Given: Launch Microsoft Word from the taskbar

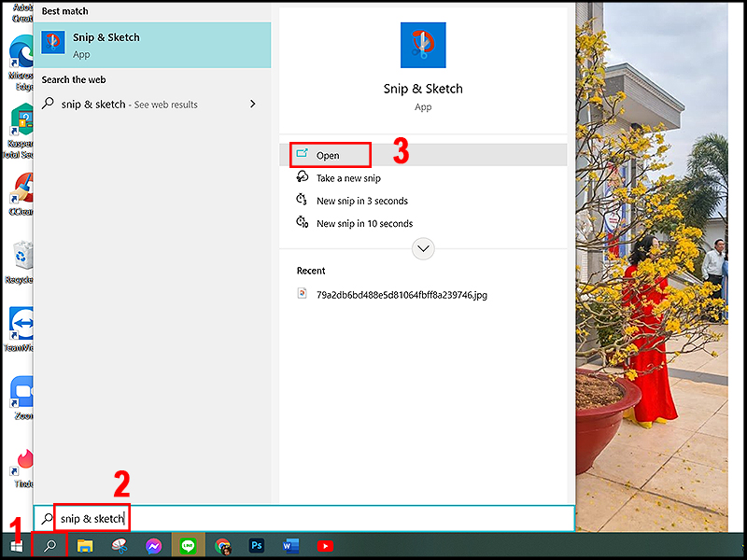Looking at the screenshot, I should [x=290, y=545].
